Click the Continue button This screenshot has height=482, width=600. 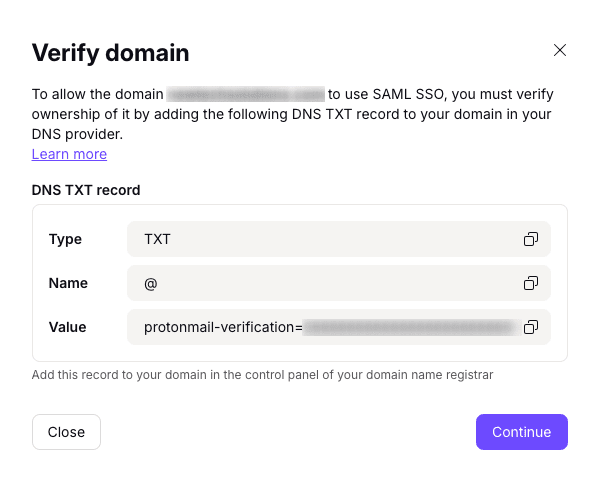(521, 432)
